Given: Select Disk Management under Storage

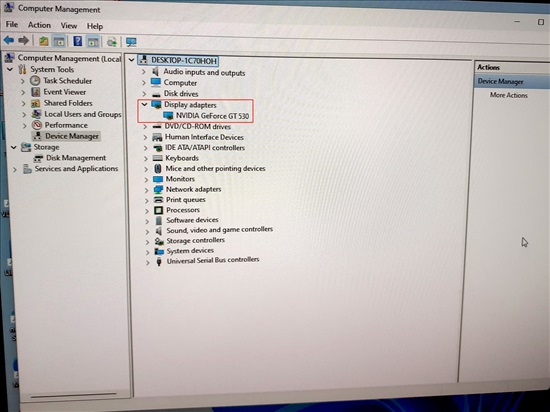Looking at the screenshot, I should 76,158.
